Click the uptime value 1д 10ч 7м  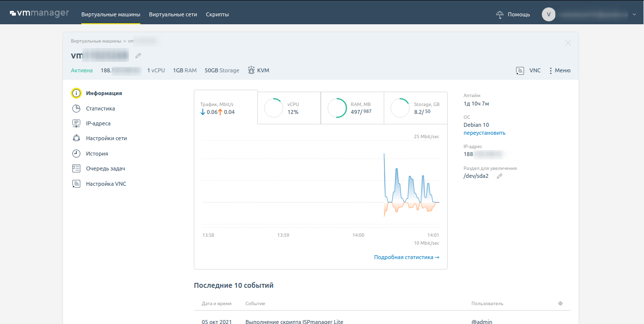click(x=476, y=104)
